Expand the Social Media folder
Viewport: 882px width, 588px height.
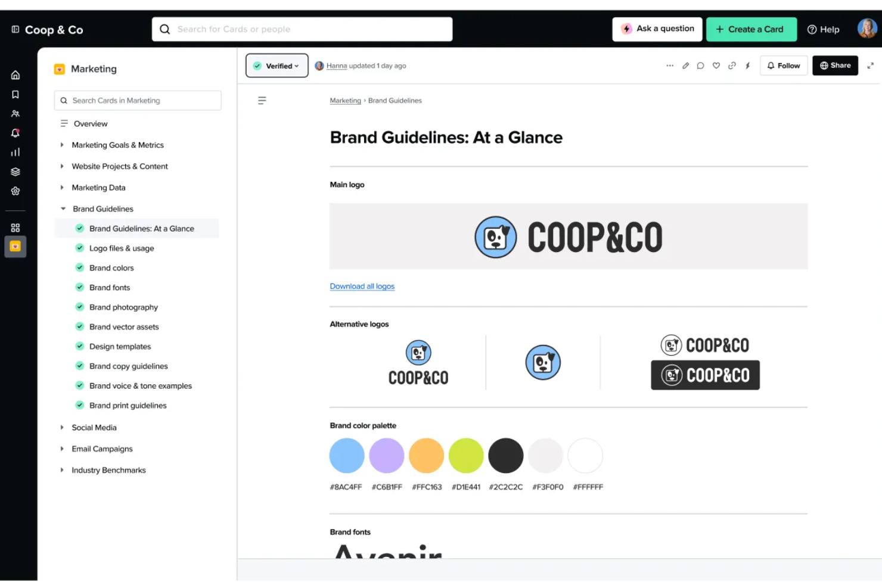tap(62, 428)
